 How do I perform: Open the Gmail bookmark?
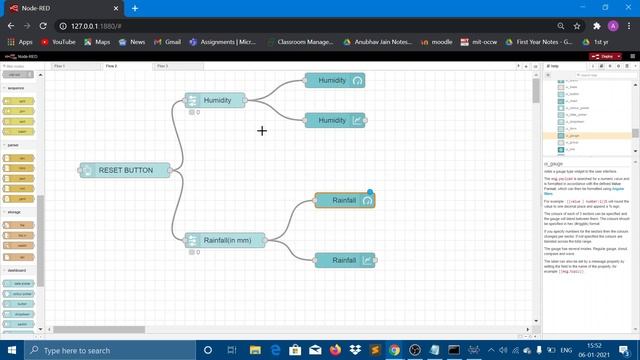tap(167, 42)
